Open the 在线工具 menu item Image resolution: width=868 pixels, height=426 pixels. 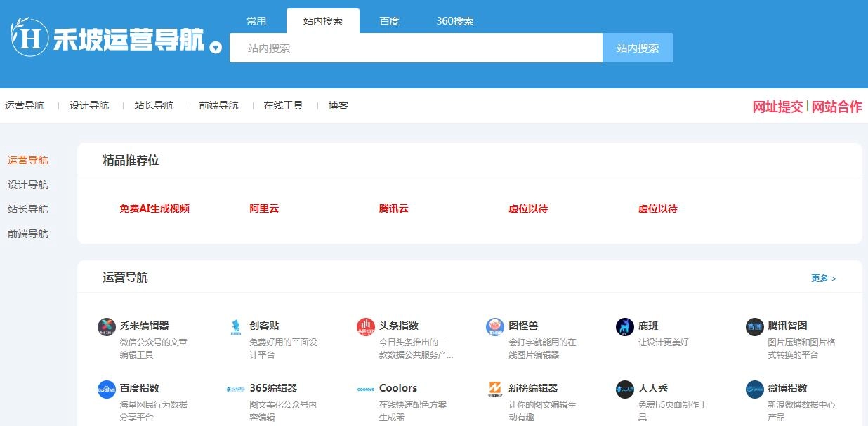pyautogui.click(x=282, y=105)
